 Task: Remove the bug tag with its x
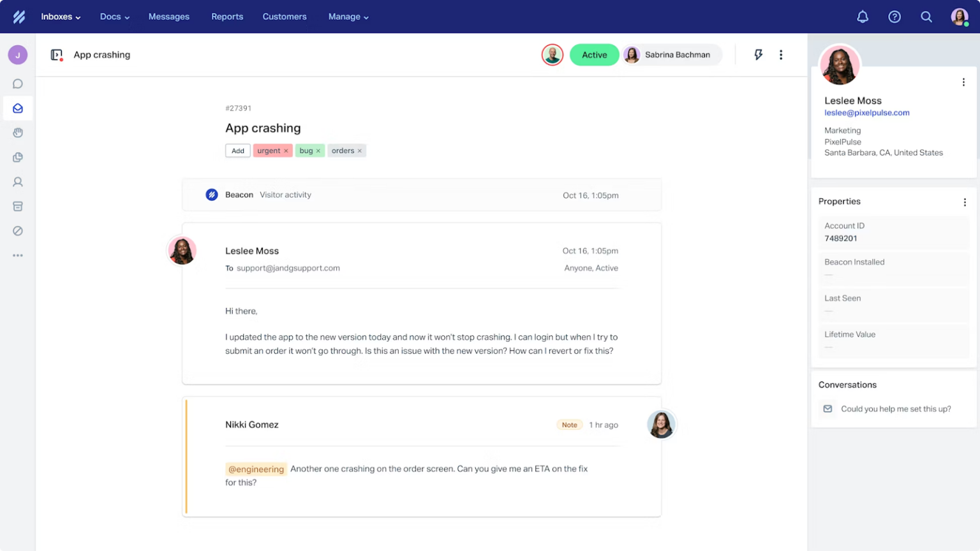[318, 151]
